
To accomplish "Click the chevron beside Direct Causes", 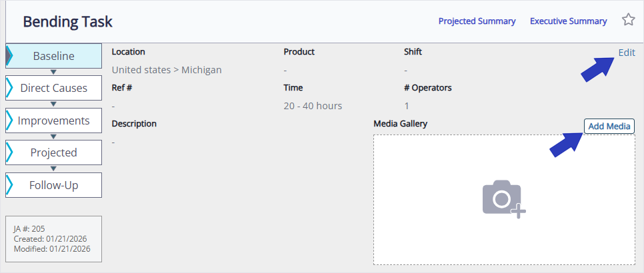I will coord(9,88).
